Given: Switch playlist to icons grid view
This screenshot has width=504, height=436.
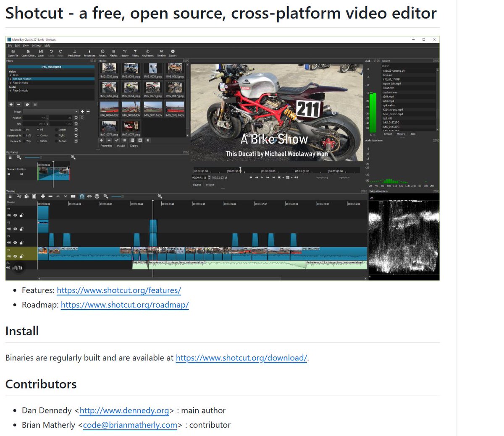Looking at the screenshot, I should (x=132, y=140).
